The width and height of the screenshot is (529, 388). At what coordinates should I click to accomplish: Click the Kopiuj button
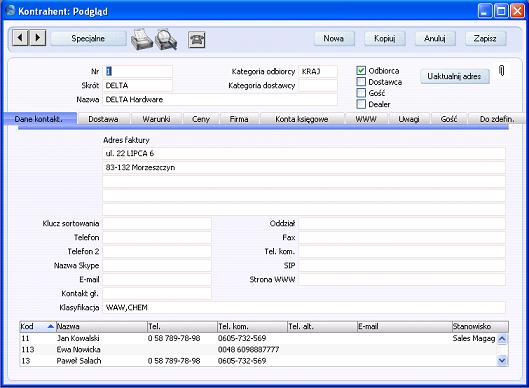pyautogui.click(x=385, y=38)
